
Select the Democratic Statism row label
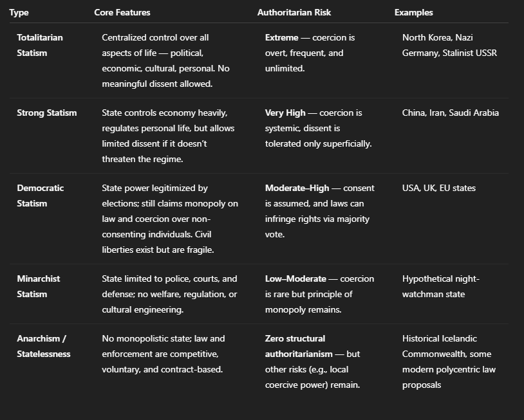[40, 196]
